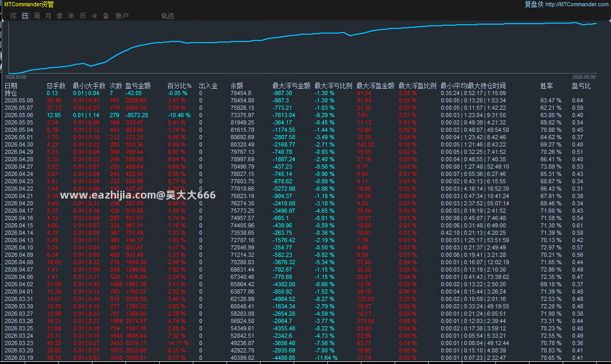Open the 币 currency tab

tap(82, 16)
